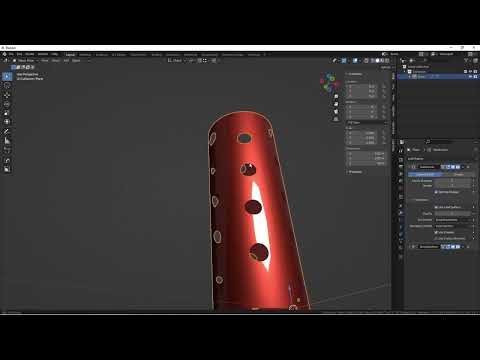Collapse the Collection tree in outliner
This screenshot has width=480, height=360.
click(405, 72)
